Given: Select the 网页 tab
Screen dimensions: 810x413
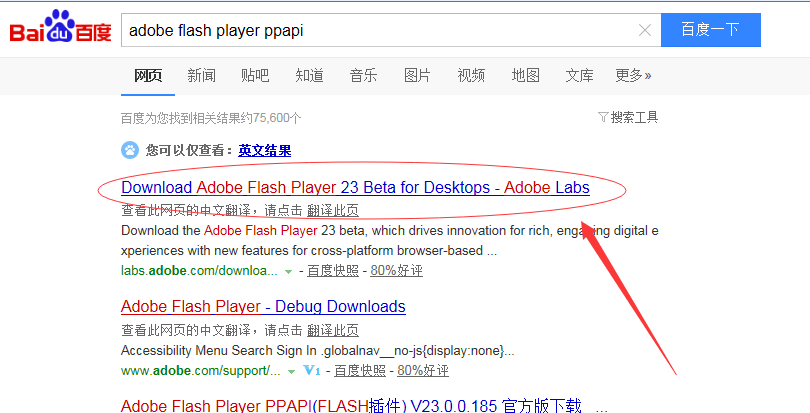Looking at the screenshot, I should click(148, 75).
